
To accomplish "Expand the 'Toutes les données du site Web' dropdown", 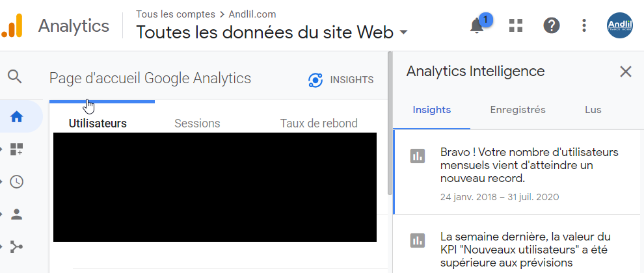I will 403,32.
